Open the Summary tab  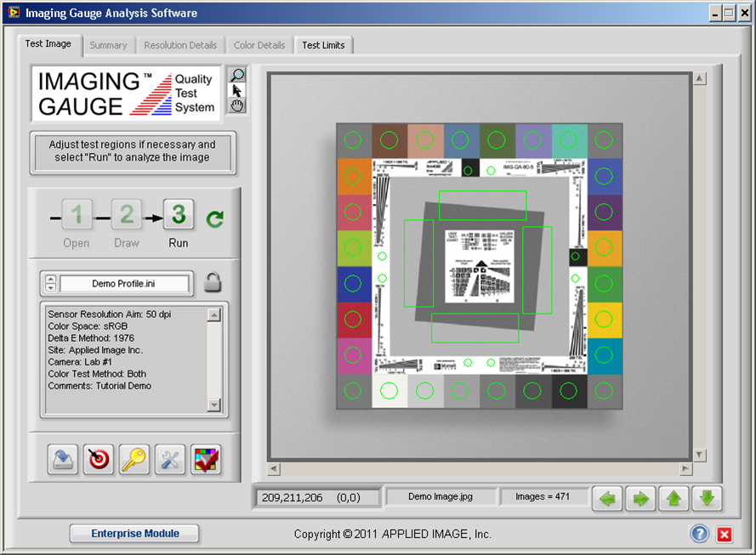pyautogui.click(x=109, y=45)
